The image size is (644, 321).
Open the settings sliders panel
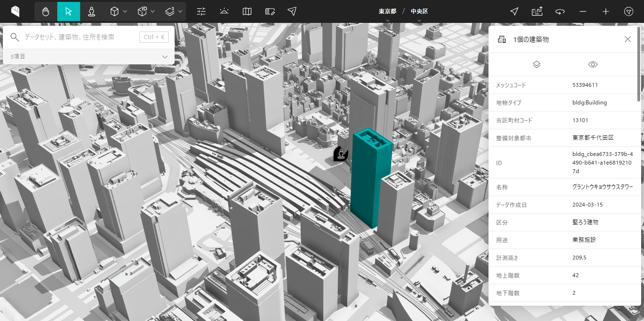click(201, 11)
